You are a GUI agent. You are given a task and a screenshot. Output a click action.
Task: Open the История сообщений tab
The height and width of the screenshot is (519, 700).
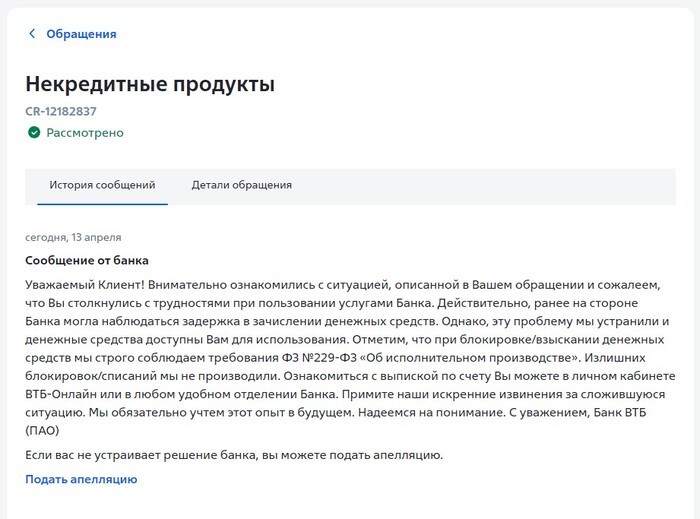click(x=102, y=185)
